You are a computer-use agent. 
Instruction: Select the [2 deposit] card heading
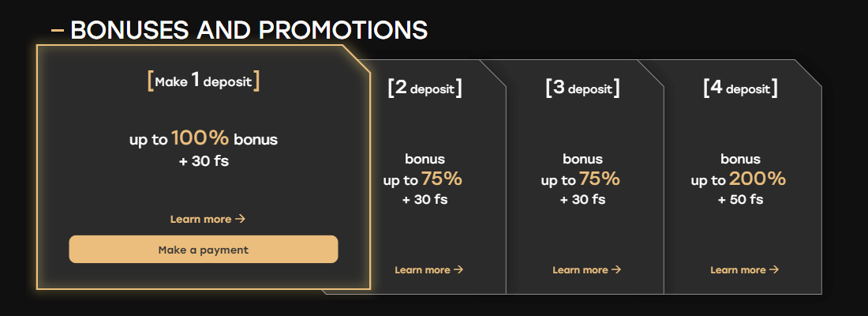(x=425, y=88)
